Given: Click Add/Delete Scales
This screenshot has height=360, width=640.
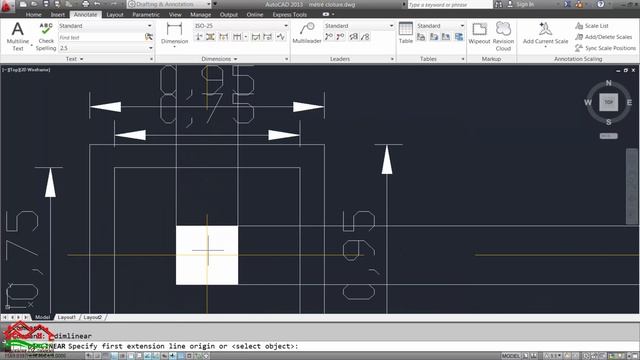Looking at the screenshot, I should coord(603,37).
